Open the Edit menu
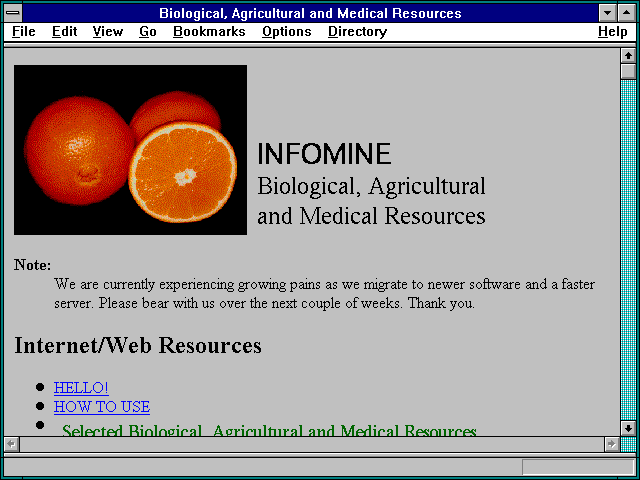 click(x=64, y=31)
